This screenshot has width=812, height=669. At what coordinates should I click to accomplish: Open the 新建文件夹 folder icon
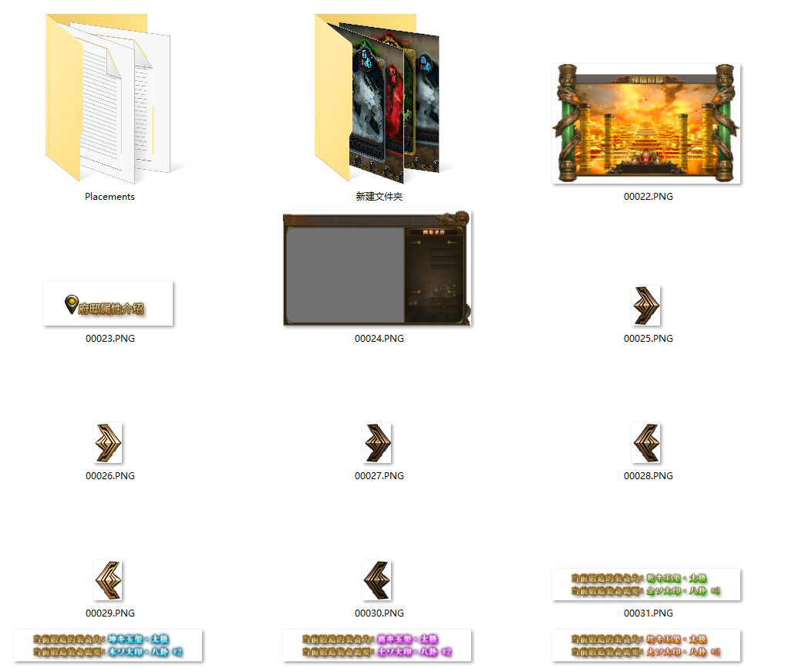tap(378, 100)
